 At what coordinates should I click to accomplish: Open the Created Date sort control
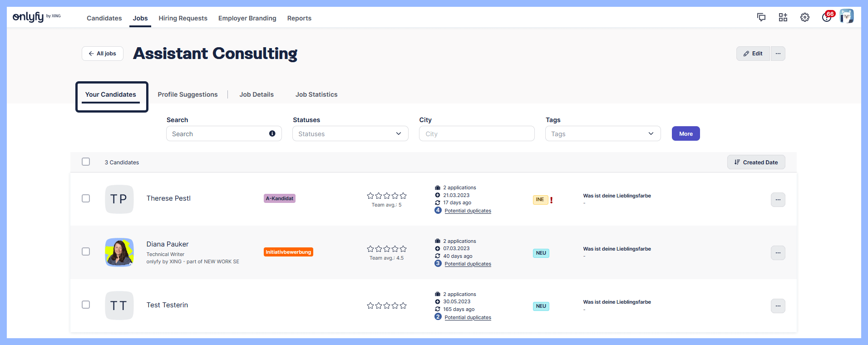click(756, 162)
